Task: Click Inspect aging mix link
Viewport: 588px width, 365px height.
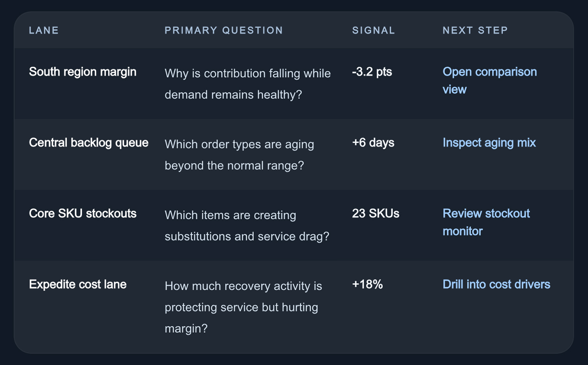Action: coord(489,143)
